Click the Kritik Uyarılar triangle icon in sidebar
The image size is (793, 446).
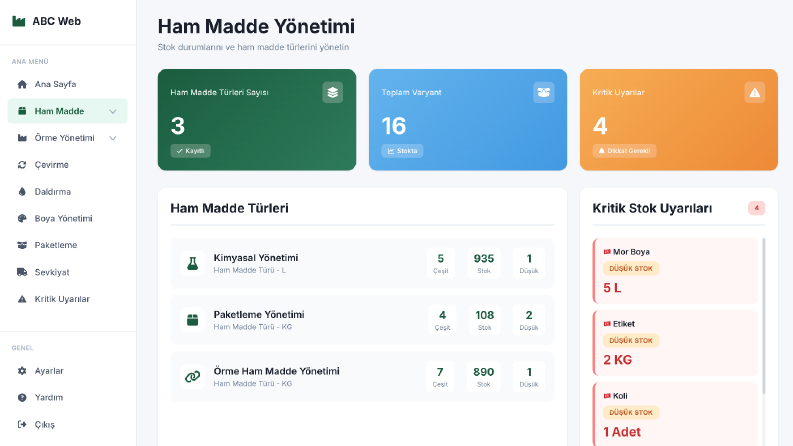click(22, 299)
